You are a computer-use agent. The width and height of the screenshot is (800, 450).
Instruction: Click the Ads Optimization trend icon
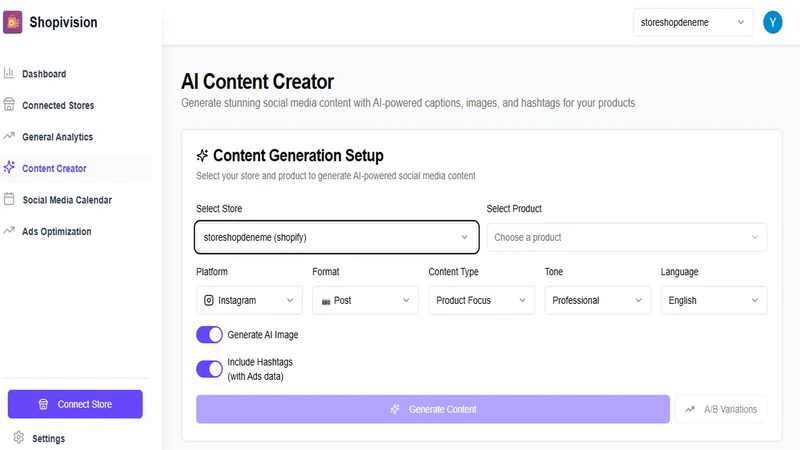pos(9,231)
